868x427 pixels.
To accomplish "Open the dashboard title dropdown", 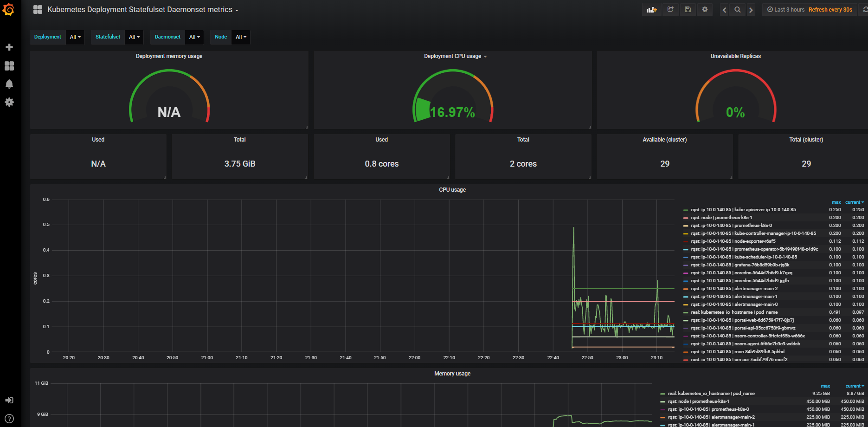I will 143,10.
